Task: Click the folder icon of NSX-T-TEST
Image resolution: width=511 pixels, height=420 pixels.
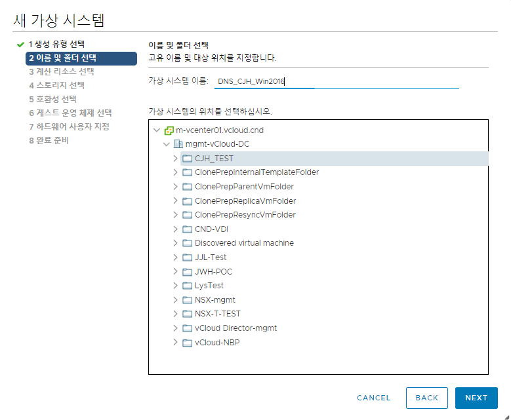Action: (x=187, y=314)
